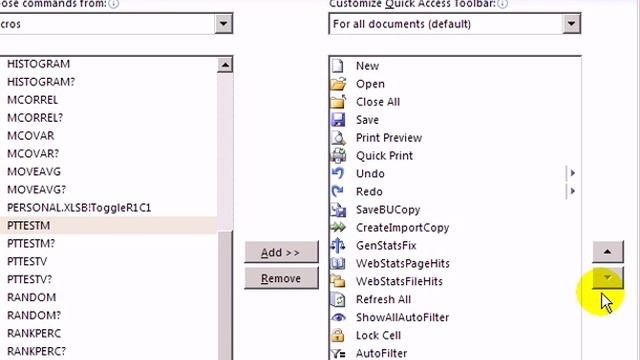The image size is (640, 360).
Task: Select Refresh All label in toolbar list
Action: pyautogui.click(x=384, y=299)
